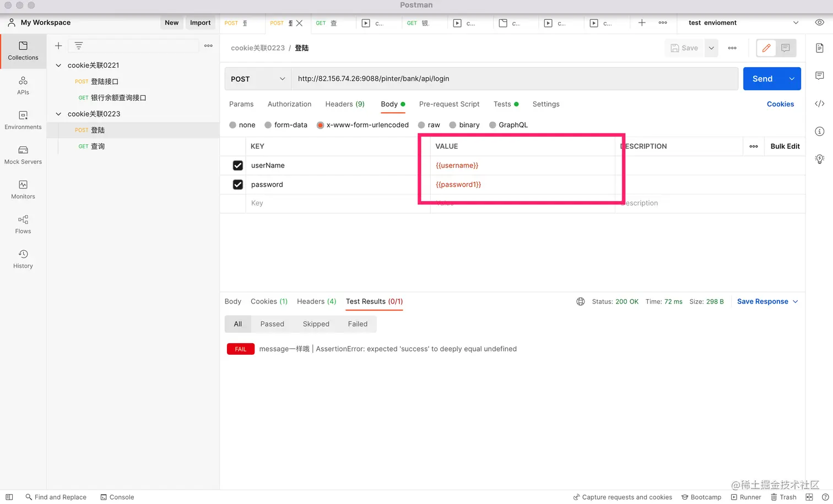Open the lightbulb related requests icon
The height and width of the screenshot is (504, 833).
(820, 159)
